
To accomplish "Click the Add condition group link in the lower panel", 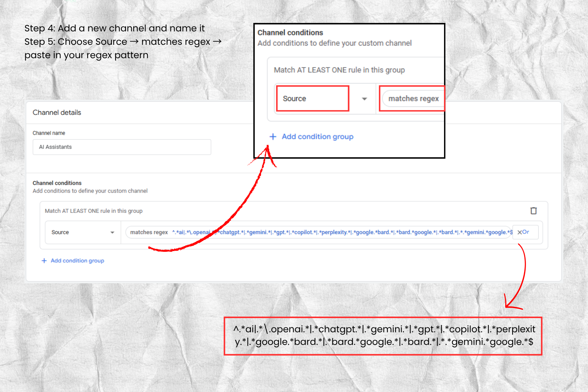I will [x=77, y=261].
